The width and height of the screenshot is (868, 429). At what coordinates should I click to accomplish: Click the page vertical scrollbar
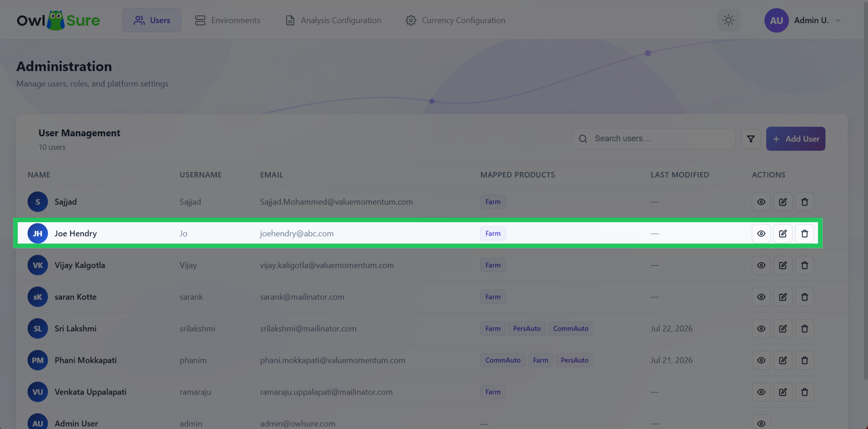[865, 190]
